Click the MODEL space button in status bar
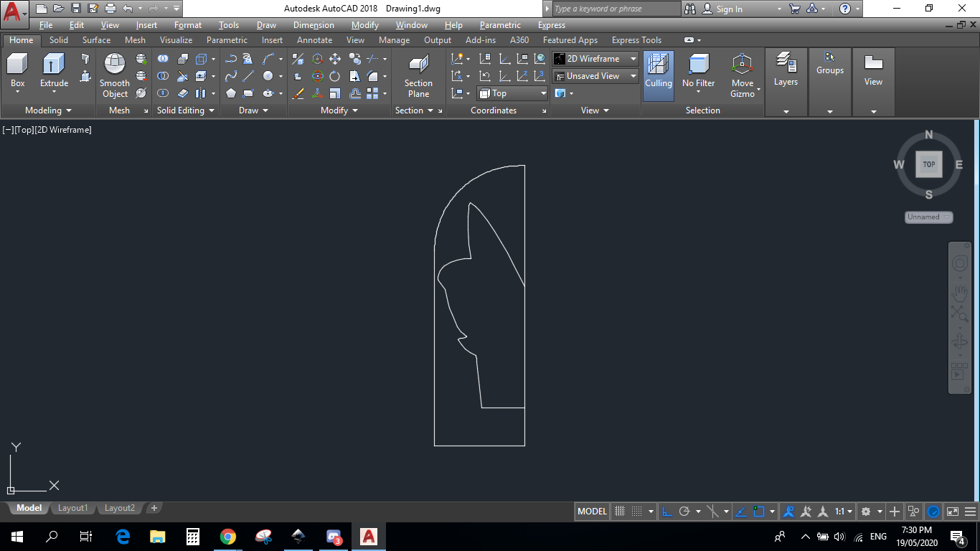Screen dimensions: 980x551 (593, 512)
